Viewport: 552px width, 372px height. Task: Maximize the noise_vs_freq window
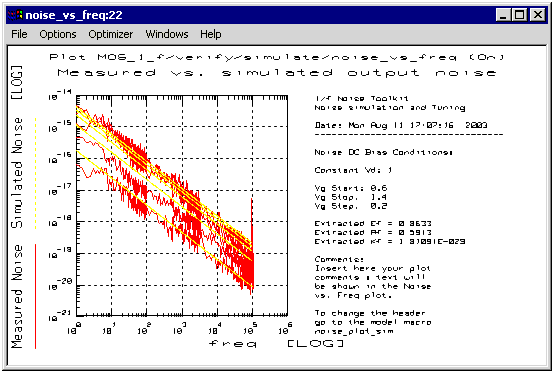[520, 15]
